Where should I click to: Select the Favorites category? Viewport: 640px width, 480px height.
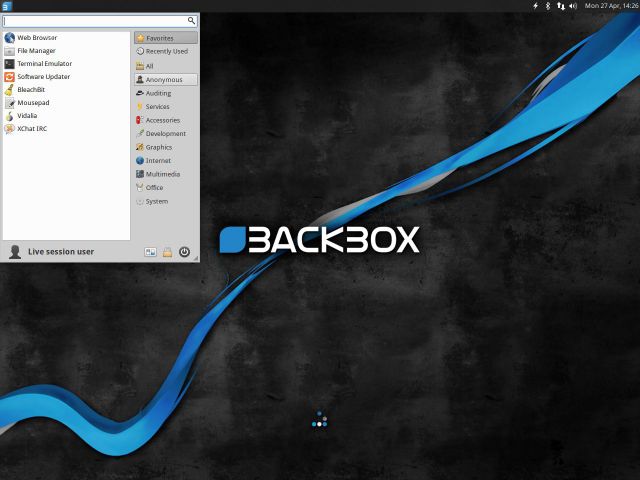point(166,38)
